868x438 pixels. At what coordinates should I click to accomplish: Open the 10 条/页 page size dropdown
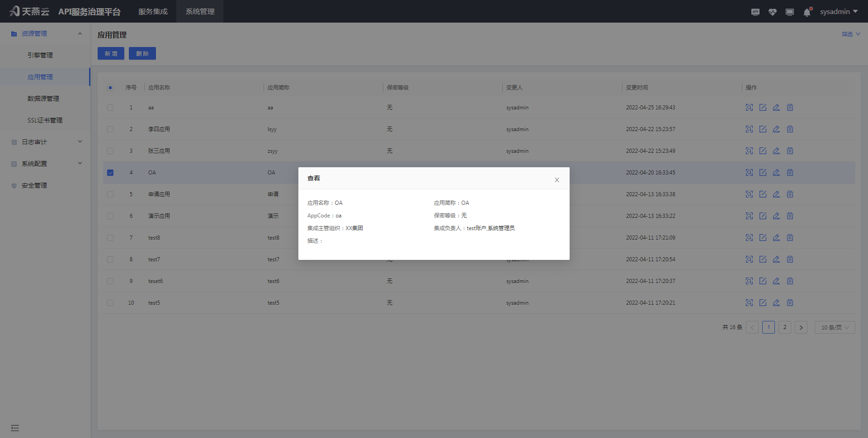coord(834,327)
